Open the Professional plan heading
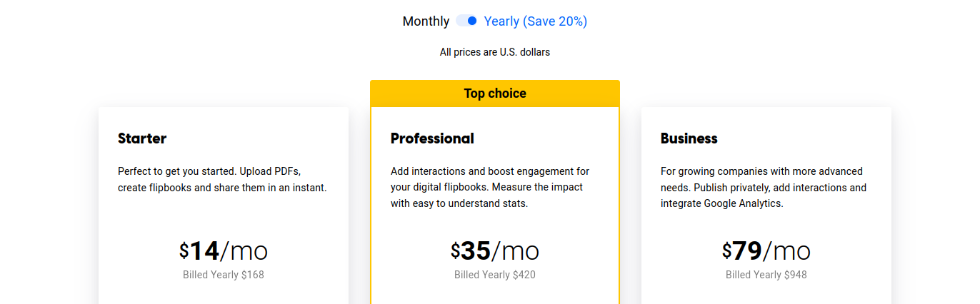Screen dimensions: 980x304 click(x=432, y=138)
